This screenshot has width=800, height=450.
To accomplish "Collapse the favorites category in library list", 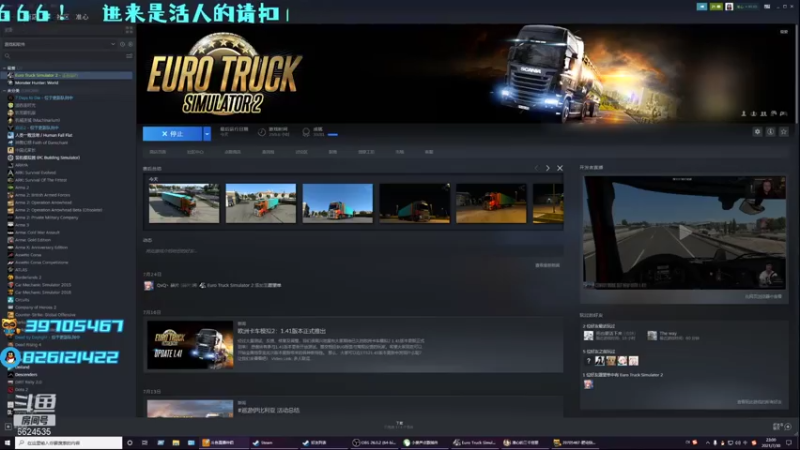I will pyautogui.click(x=5, y=68).
